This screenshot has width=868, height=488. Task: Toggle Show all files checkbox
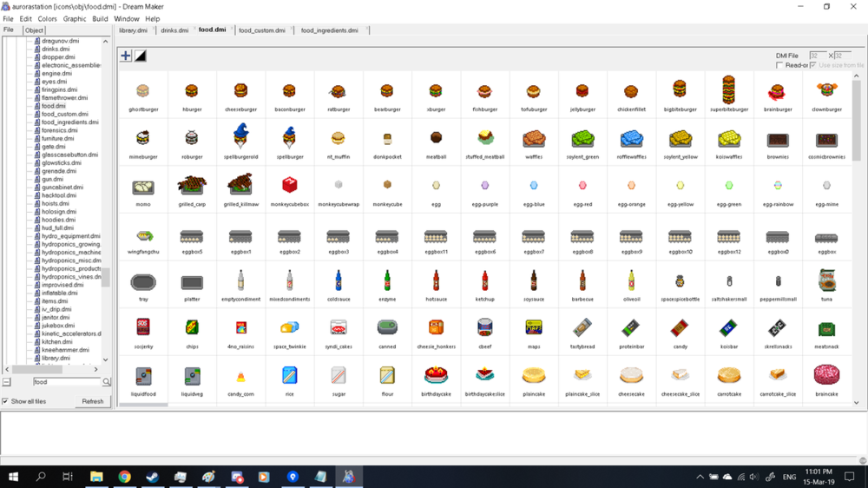[x=5, y=401]
